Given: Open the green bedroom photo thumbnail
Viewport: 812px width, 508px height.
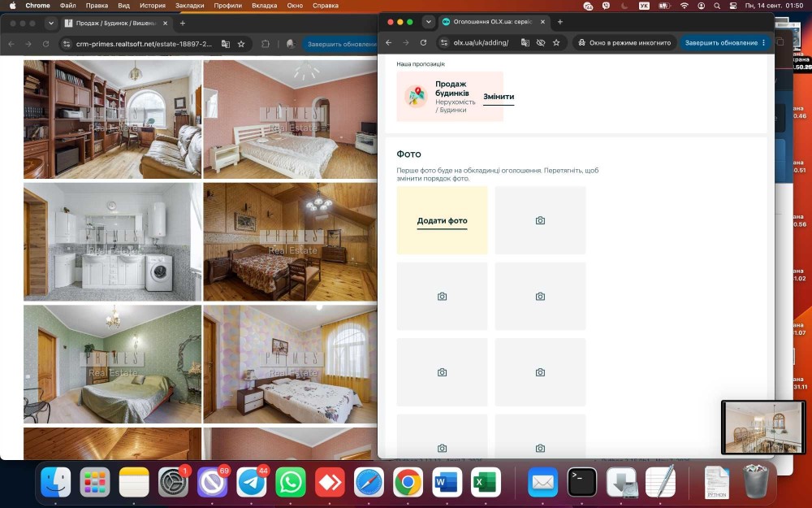Looking at the screenshot, I should (x=112, y=364).
